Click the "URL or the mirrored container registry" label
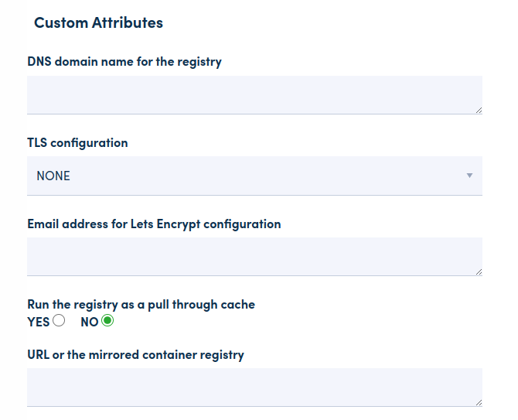This screenshot has height=420, width=518. pyautogui.click(x=135, y=355)
